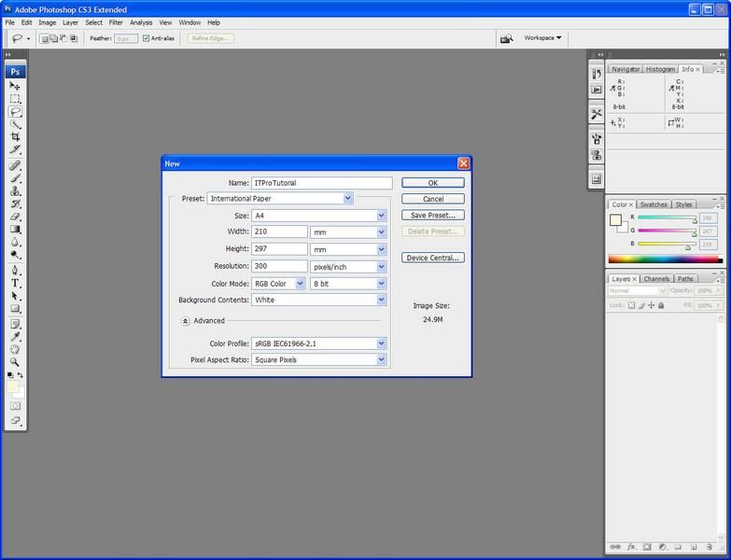Screen dimensions: 731x560
Task: Select the Blur tool
Action: (x=15, y=242)
